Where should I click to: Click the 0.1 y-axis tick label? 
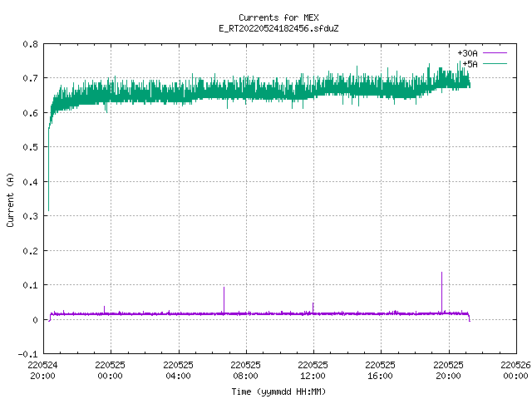tap(30, 285)
